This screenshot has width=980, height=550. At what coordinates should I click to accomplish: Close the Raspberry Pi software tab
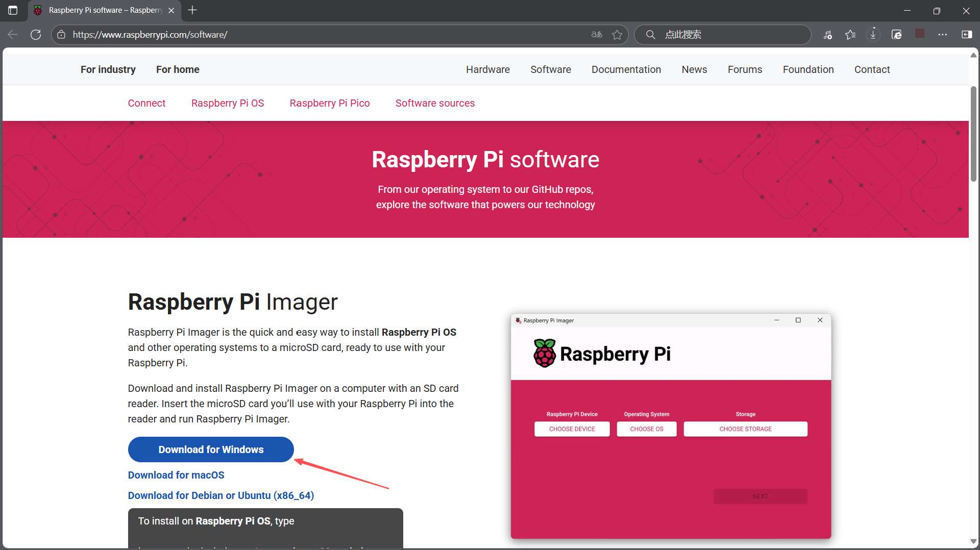(x=171, y=10)
